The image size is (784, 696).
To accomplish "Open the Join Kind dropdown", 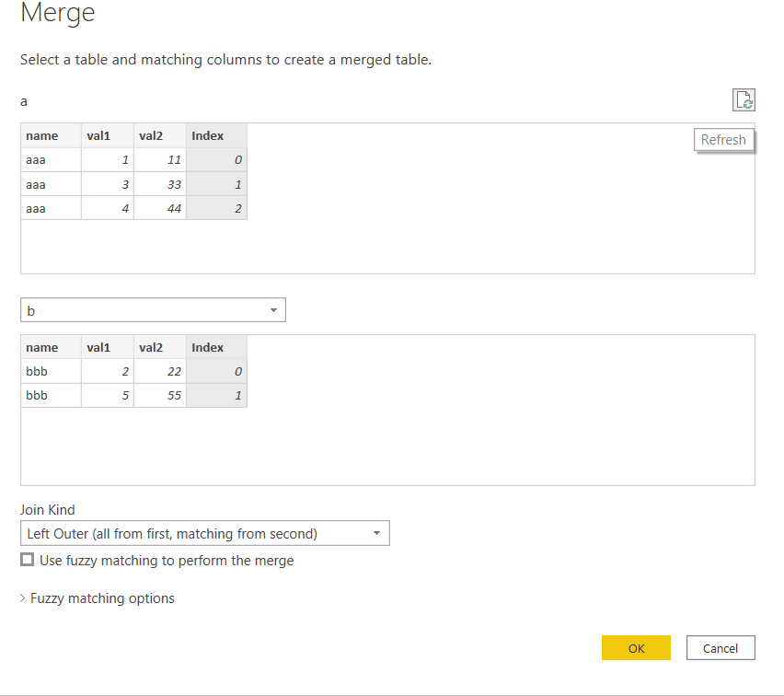I will pos(205,533).
